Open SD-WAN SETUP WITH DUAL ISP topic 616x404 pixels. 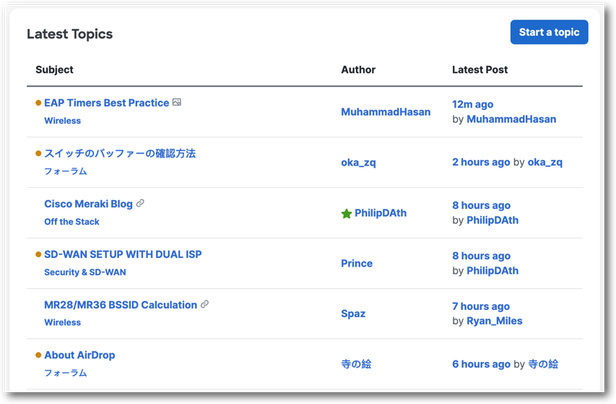122,254
